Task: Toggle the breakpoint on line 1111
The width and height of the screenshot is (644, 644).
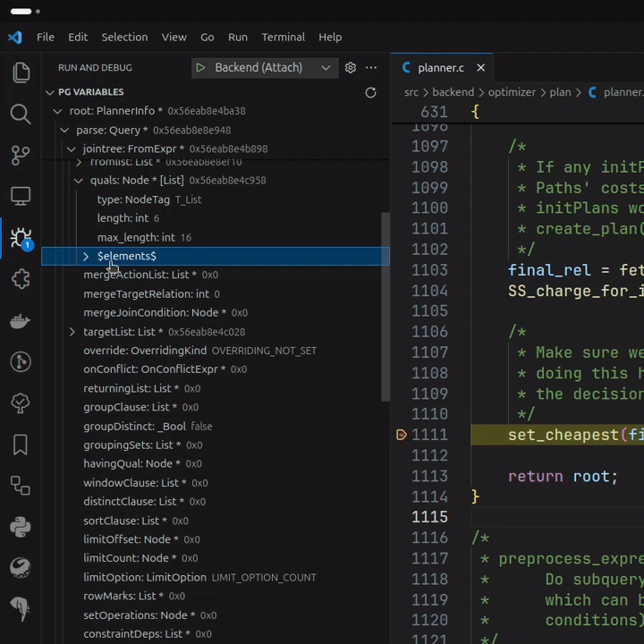Action: [402, 435]
